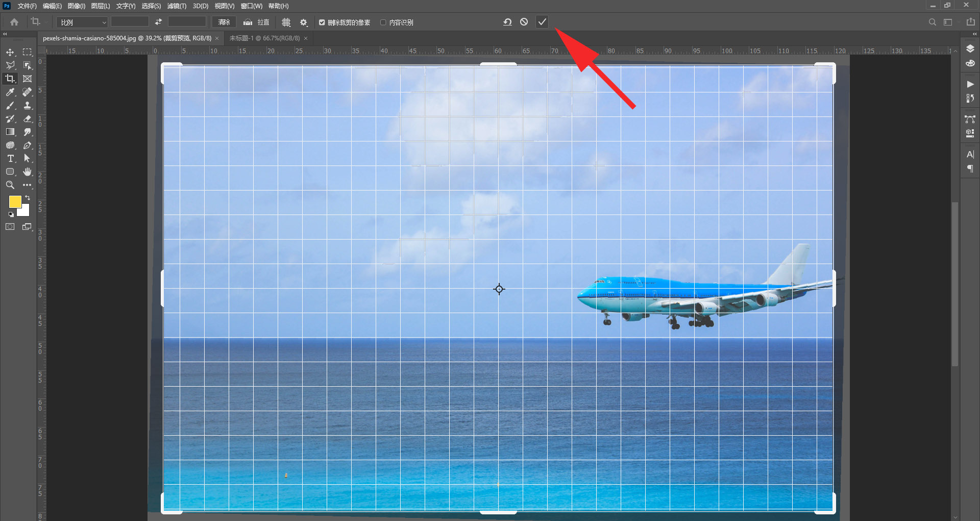Swap the crop width and height values

[x=158, y=22]
